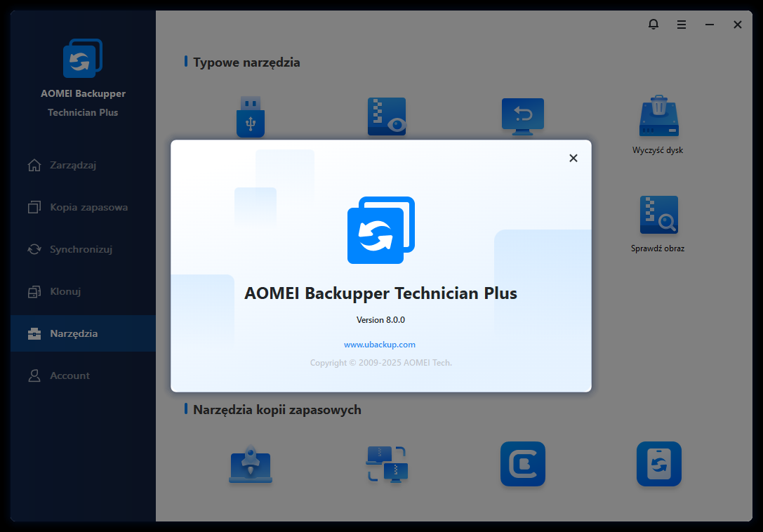Go to Zarządzaj in sidebar
The height and width of the screenshot is (532, 763).
click(x=84, y=165)
